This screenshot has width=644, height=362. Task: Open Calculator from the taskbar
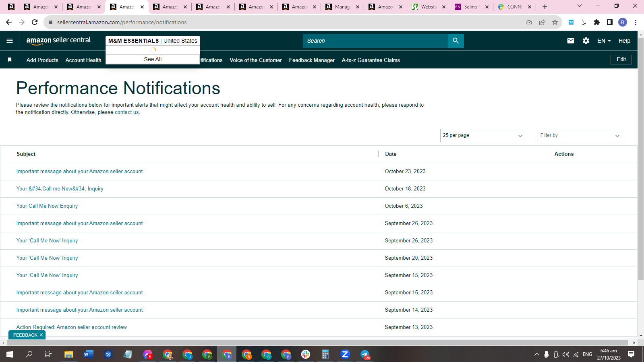[325, 354]
